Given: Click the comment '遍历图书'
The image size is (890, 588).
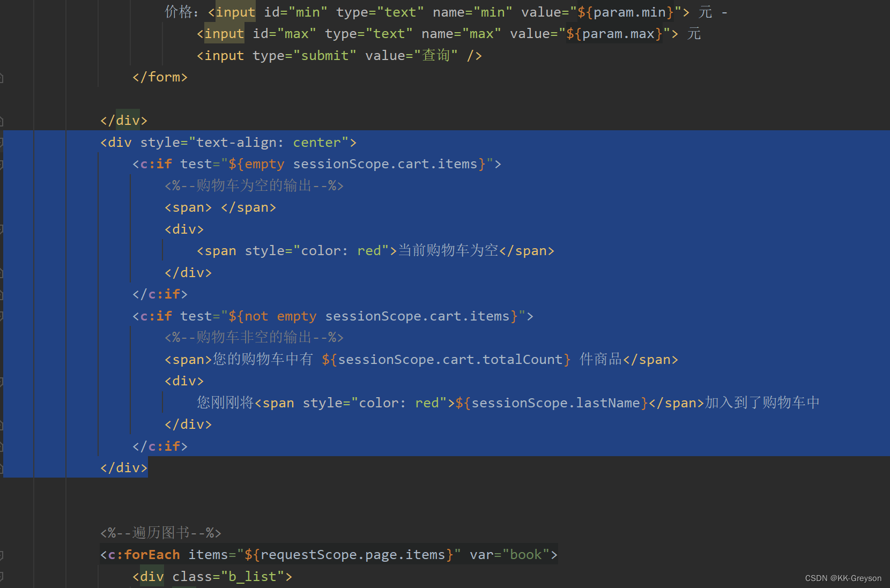Looking at the screenshot, I should (x=161, y=532).
